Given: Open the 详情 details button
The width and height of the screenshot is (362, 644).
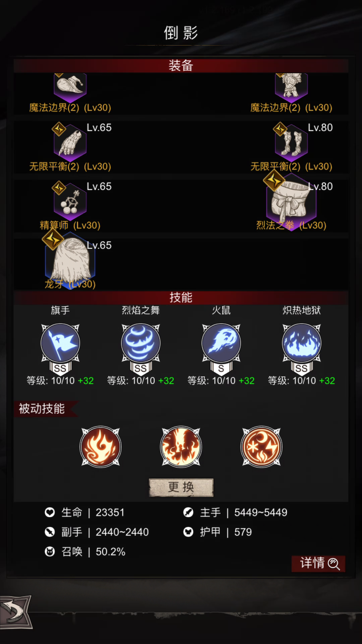Looking at the screenshot, I should pos(318,563).
